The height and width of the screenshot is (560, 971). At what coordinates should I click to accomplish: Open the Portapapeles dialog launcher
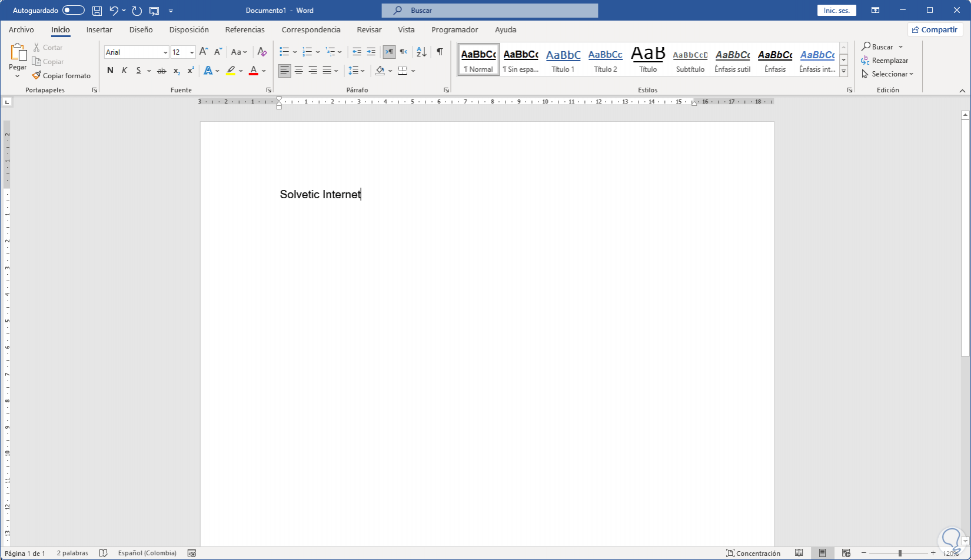pos(95,90)
